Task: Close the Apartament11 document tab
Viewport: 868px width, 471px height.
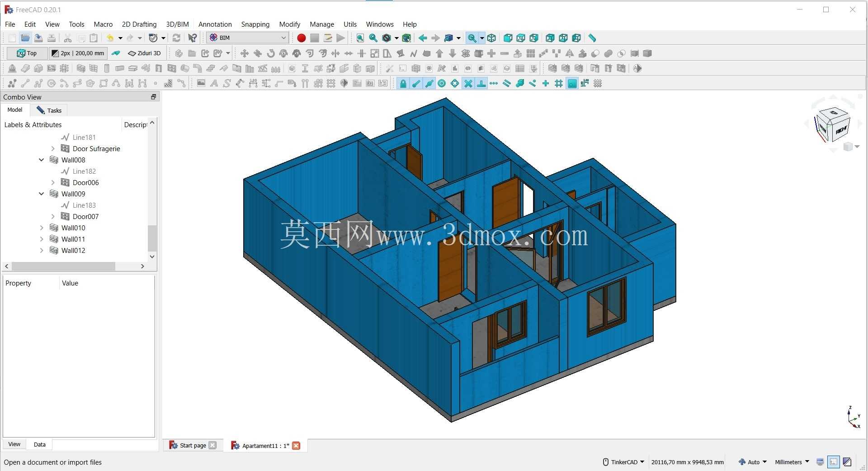Action: pos(296,446)
